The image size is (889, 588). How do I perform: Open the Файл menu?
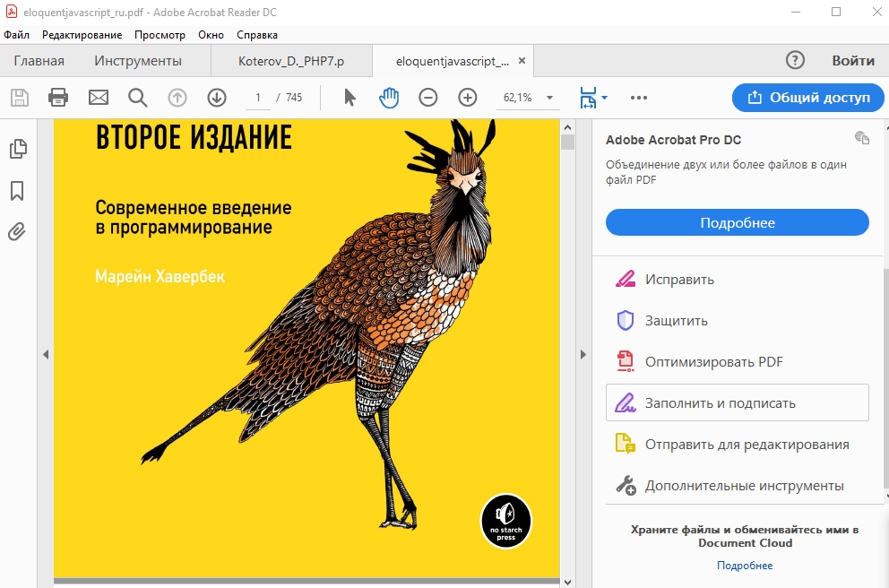17,35
